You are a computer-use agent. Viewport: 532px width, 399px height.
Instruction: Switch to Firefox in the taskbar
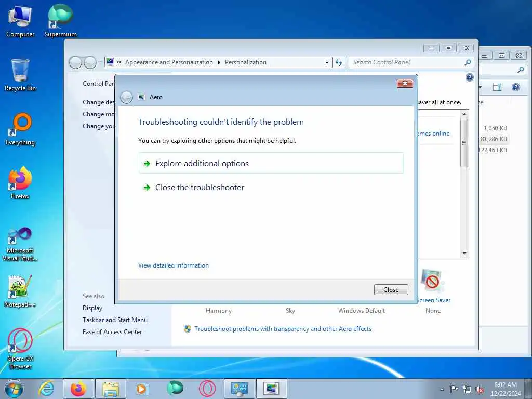coord(78,389)
